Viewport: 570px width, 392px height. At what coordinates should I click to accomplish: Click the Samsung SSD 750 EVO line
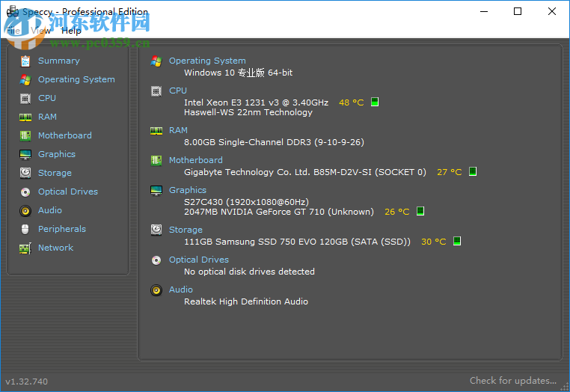click(x=297, y=242)
